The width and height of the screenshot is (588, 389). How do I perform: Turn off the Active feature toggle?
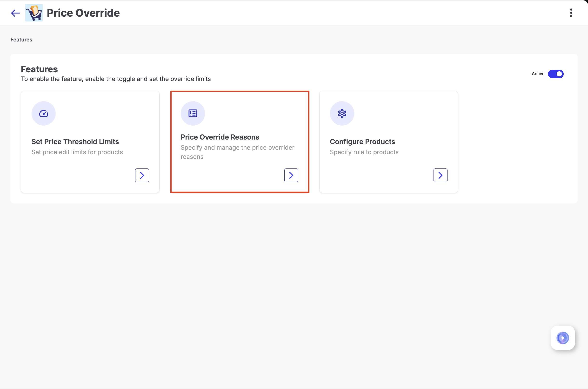pos(555,74)
